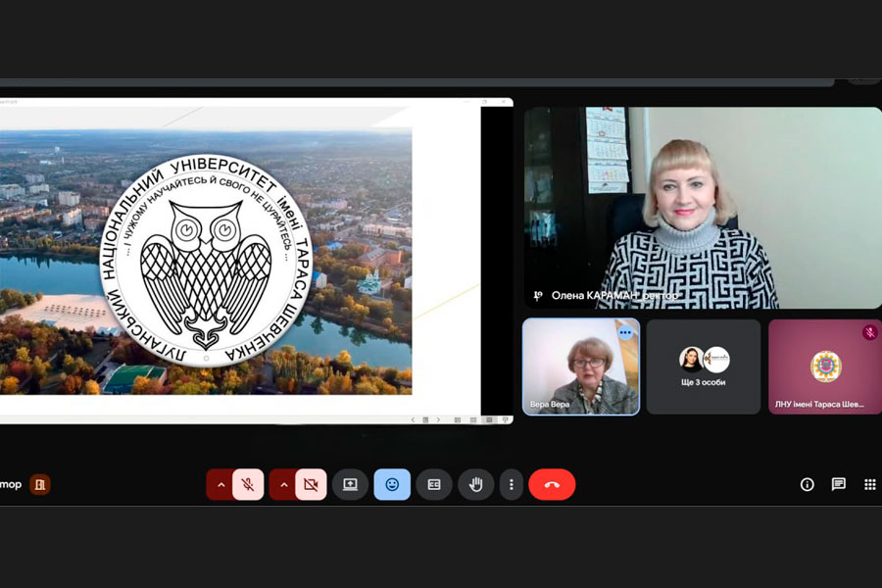Open the emoji reactions panel
This screenshot has height=588, width=882.
[392, 484]
